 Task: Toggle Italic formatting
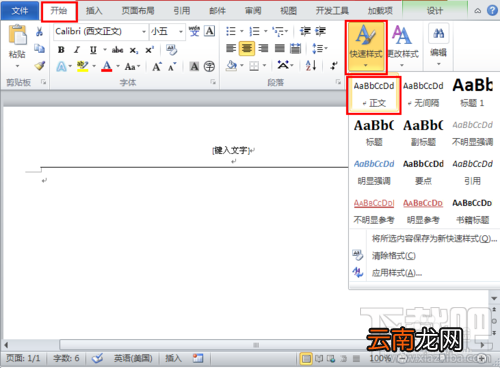click(x=77, y=50)
